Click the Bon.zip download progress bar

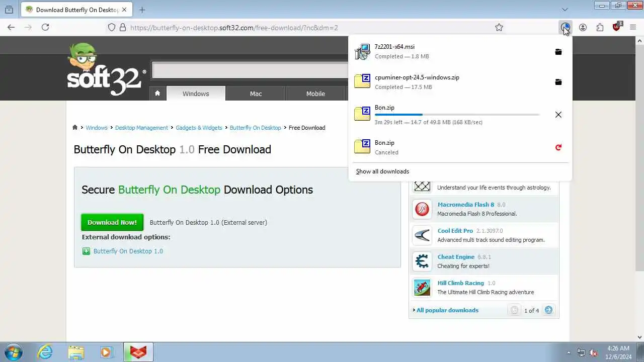coord(457,115)
